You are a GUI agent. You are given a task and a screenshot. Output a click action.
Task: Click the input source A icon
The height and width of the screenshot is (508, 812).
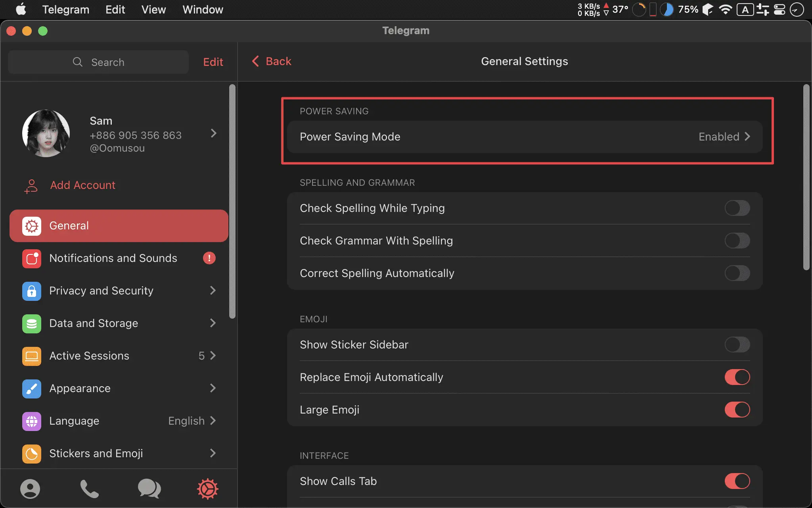[x=745, y=10]
